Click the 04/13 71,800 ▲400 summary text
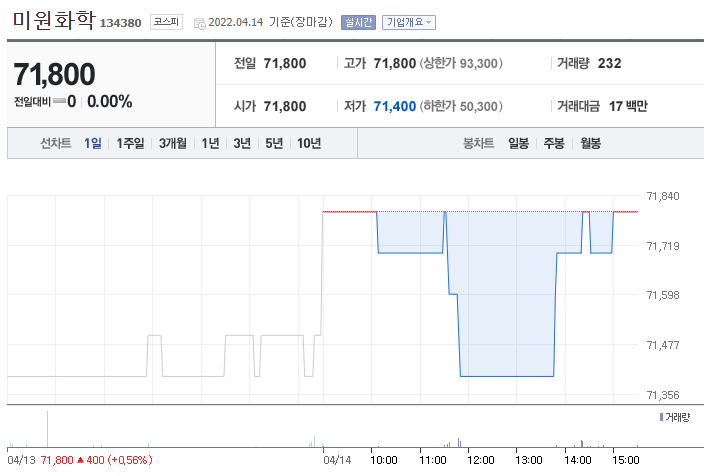This screenshot has width=704, height=476. point(80,460)
